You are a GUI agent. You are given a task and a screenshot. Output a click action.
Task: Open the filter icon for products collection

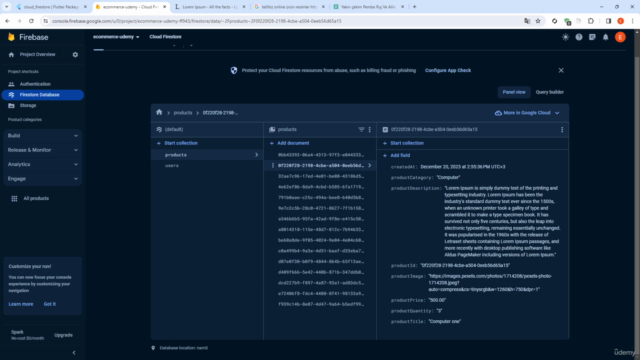[x=361, y=129]
